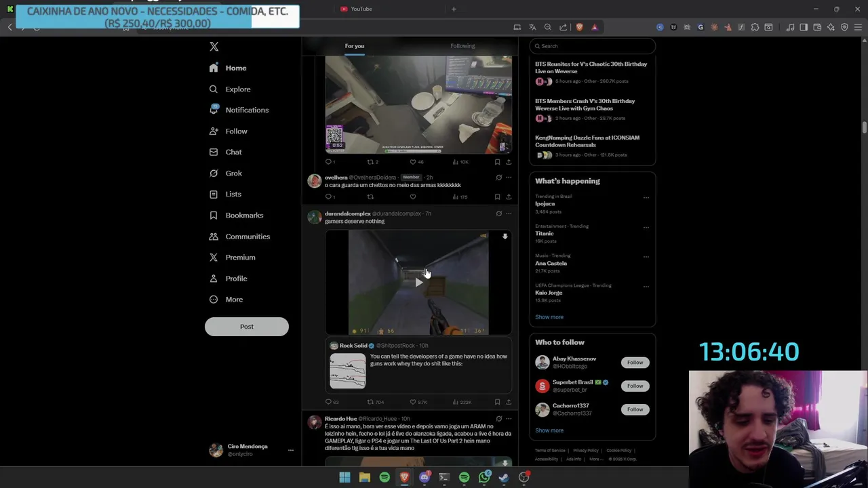Follow Superbet Brasil
The width and height of the screenshot is (868, 488).
pyautogui.click(x=635, y=386)
